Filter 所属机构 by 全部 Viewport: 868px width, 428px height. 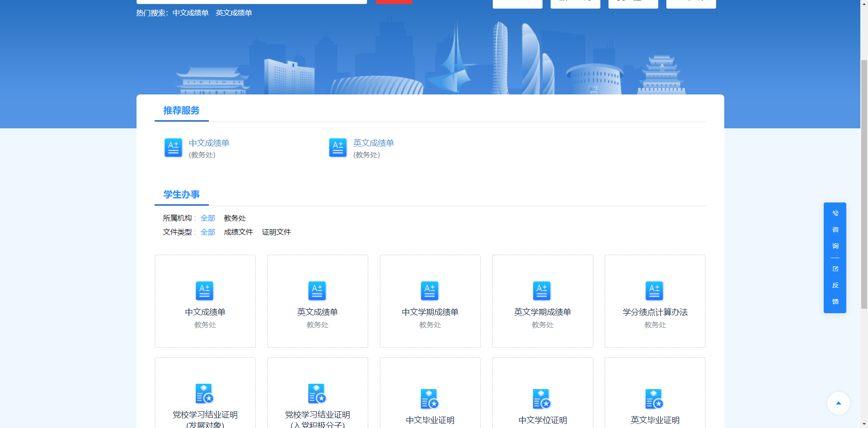pos(208,218)
